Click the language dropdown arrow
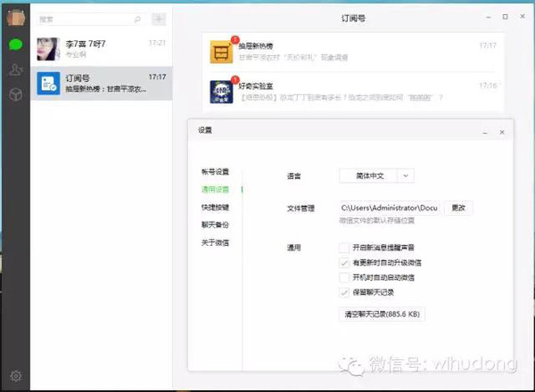The width and height of the screenshot is (535, 392). coord(406,176)
